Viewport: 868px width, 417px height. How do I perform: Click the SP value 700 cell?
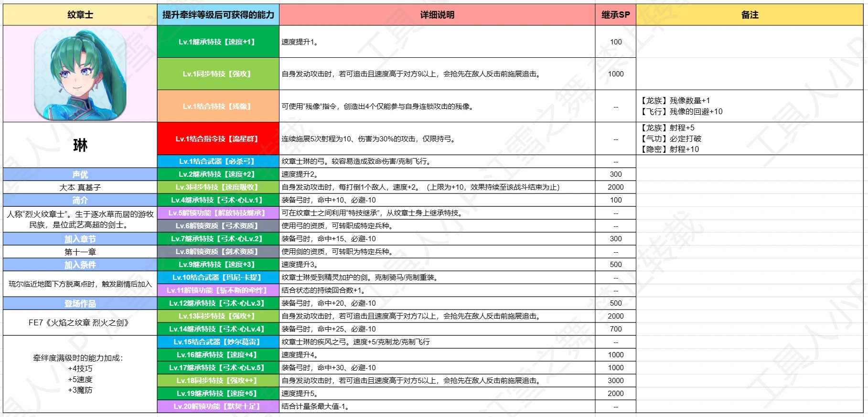[616, 329]
